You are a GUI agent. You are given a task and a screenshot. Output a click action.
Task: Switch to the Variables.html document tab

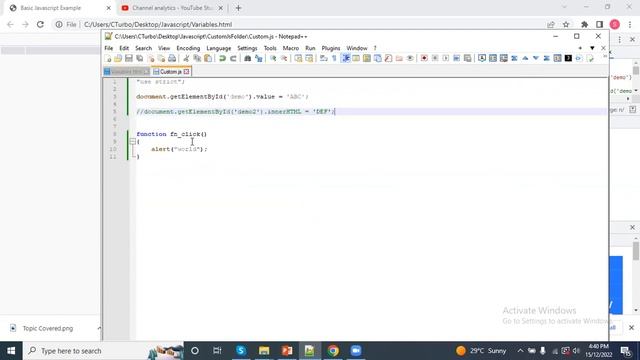(x=127, y=72)
